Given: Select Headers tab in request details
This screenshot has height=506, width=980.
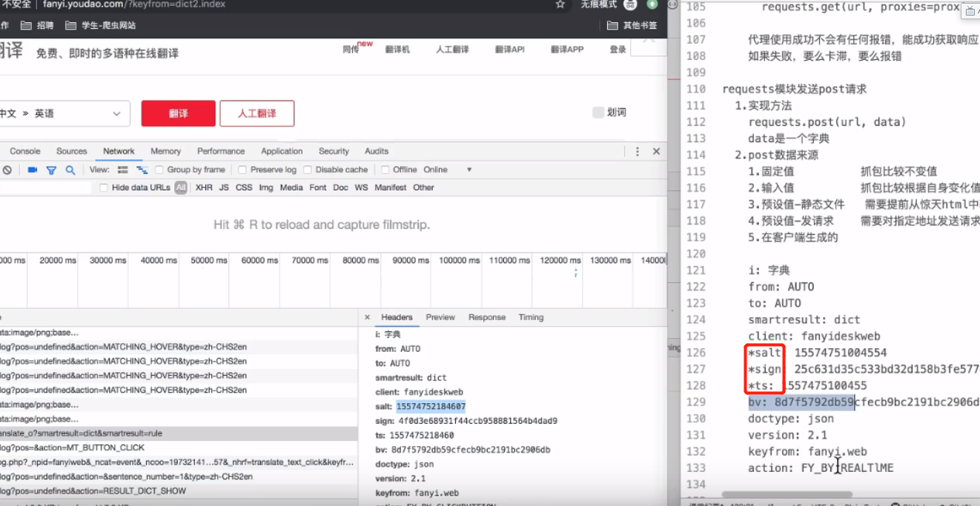Looking at the screenshot, I should coord(397,317).
